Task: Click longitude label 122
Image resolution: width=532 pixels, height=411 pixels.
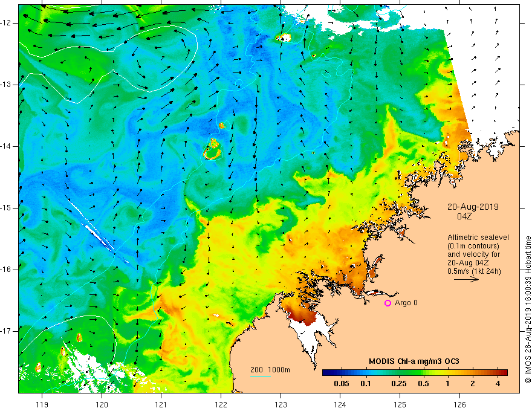Action: [x=221, y=404]
